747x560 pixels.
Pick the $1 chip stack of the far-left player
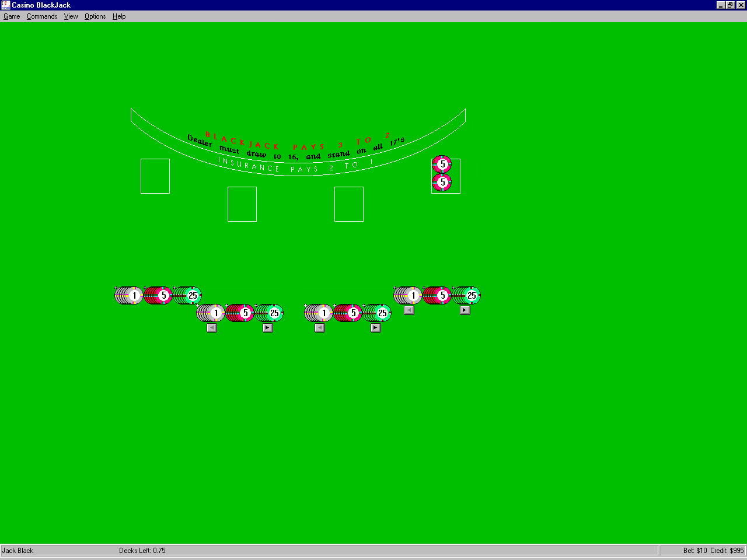[x=129, y=296]
